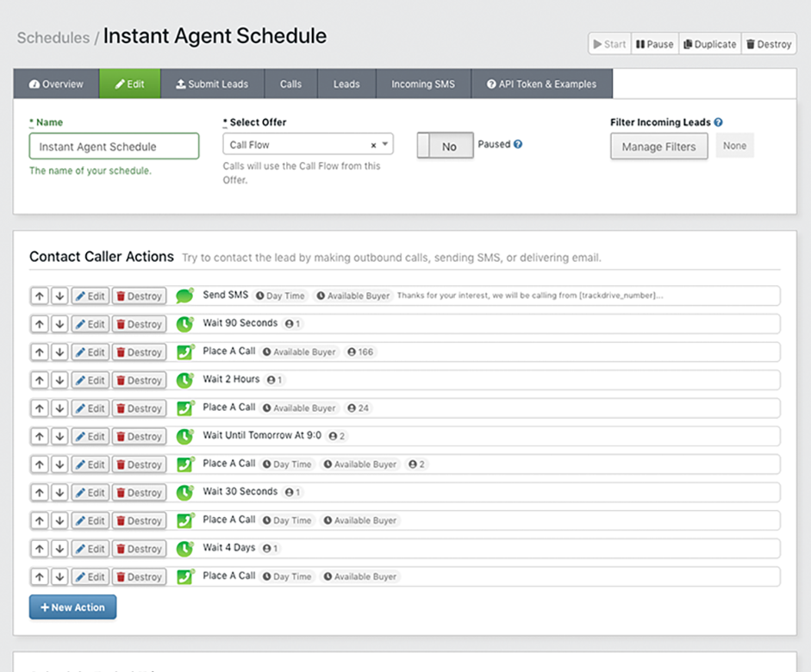Go back to Schedules breadcrumb
The image size is (811, 672).
click(x=53, y=38)
